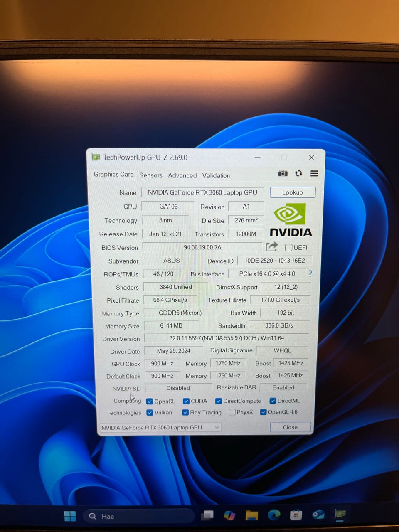This screenshot has height=532, width=399.
Task: Toggle the Vulkan checkbox
Action: pos(150,413)
